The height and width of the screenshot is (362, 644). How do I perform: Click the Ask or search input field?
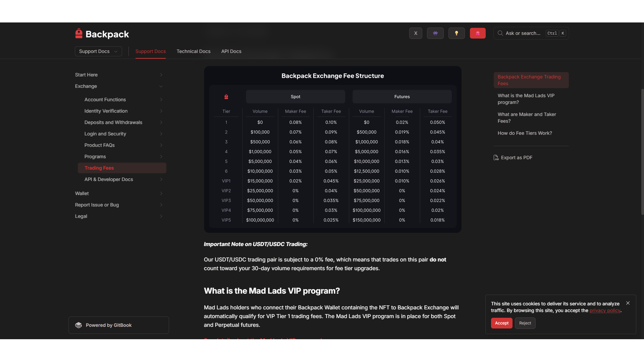531,33
